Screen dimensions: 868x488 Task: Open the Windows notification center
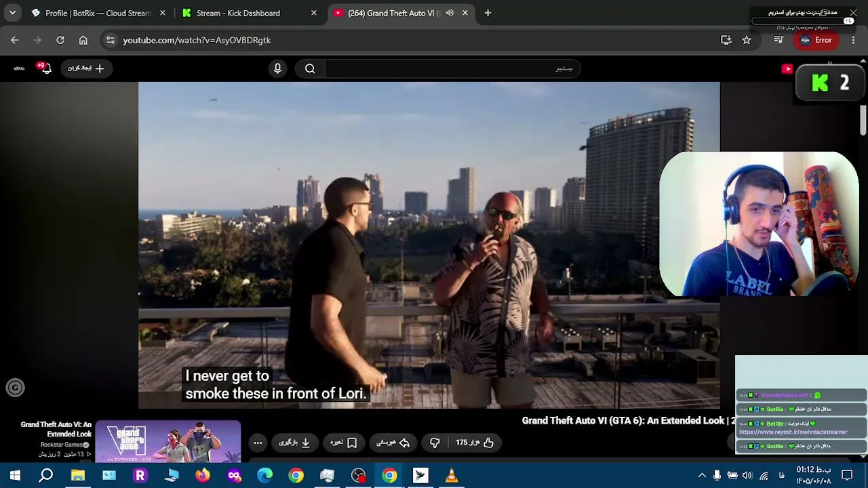pyautogui.click(x=847, y=476)
